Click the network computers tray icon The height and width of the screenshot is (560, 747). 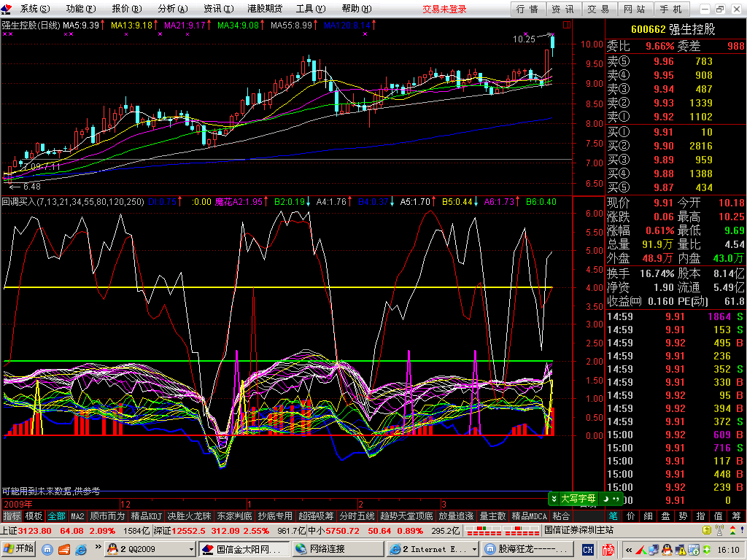pyautogui.click(x=654, y=550)
